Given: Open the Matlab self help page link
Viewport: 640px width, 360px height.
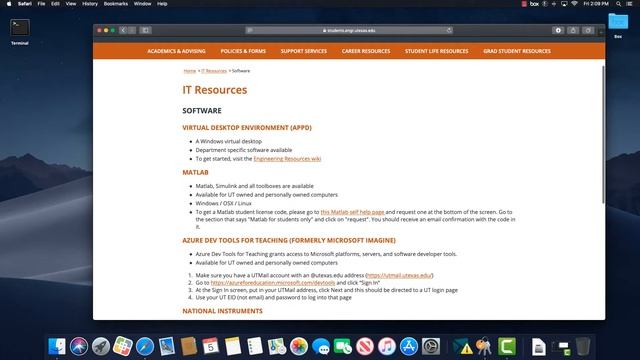Looking at the screenshot, I should click(x=352, y=212).
